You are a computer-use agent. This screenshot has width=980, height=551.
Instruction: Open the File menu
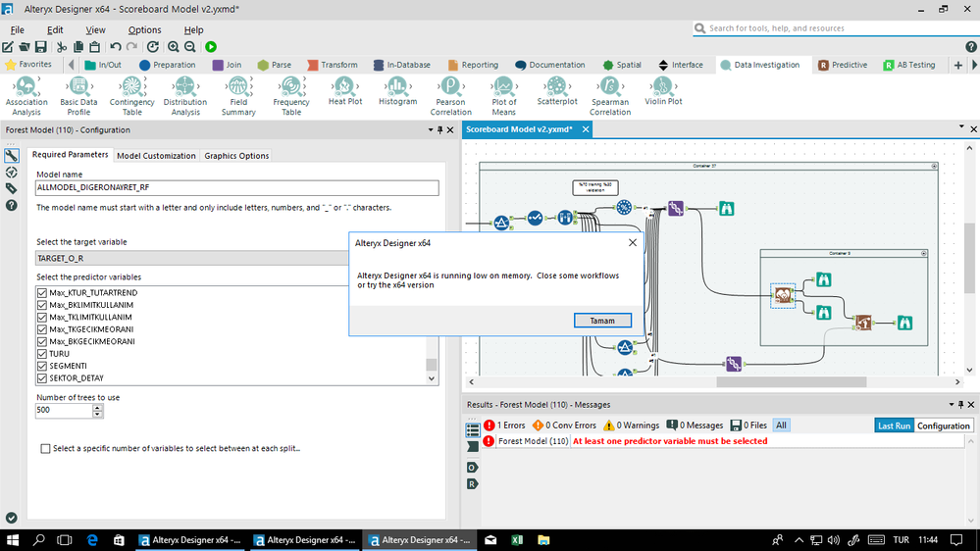pyautogui.click(x=17, y=30)
